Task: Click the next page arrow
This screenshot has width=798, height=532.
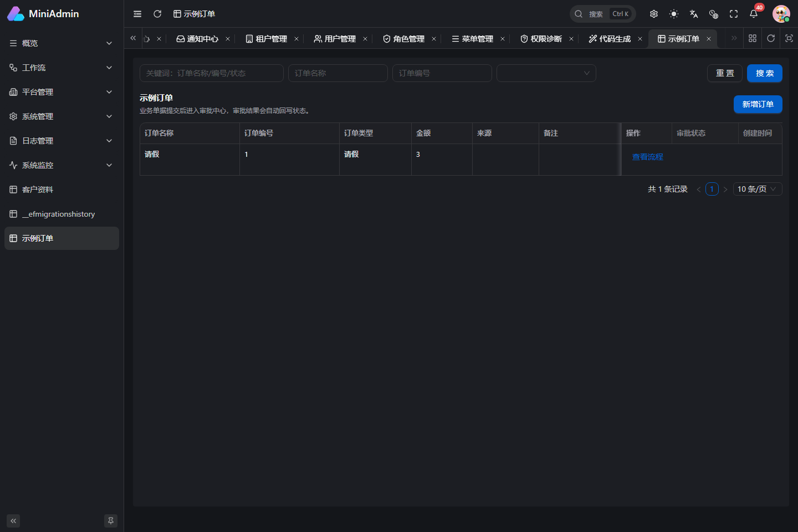Action: point(725,190)
